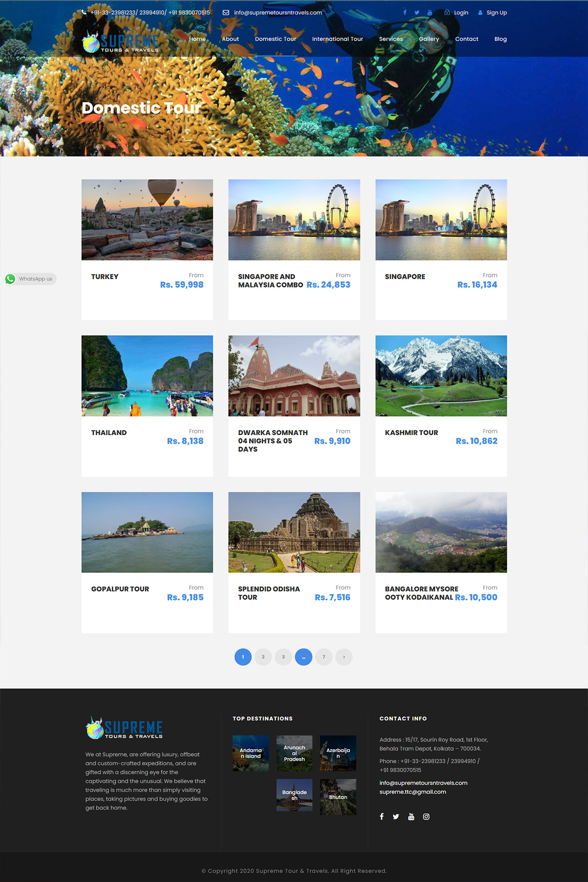Click Turkey price Rs. 59,998
Screen dimensions: 588x882
point(182,285)
